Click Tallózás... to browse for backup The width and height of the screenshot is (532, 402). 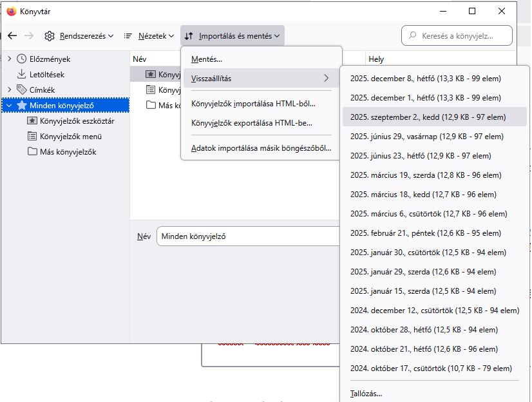366,393
